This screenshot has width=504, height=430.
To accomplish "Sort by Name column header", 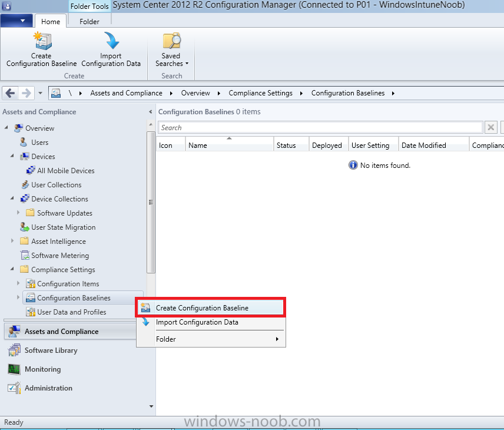I will click(x=230, y=145).
